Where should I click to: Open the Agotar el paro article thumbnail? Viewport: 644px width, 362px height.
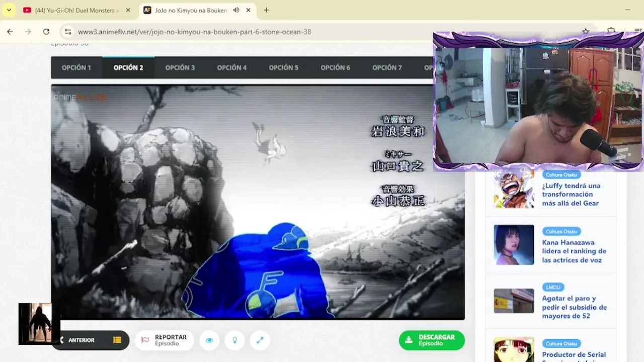(x=514, y=301)
